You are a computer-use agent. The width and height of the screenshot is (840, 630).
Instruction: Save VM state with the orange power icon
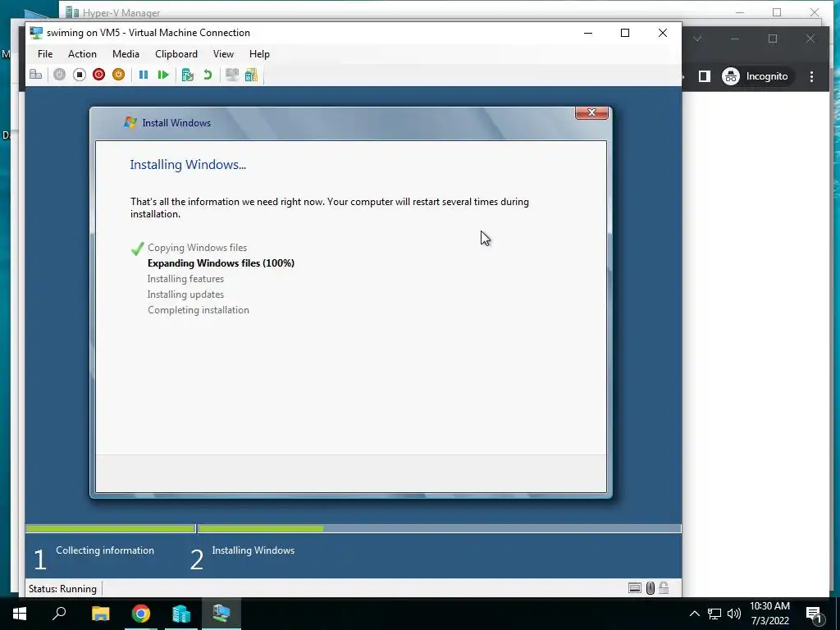tap(118, 75)
